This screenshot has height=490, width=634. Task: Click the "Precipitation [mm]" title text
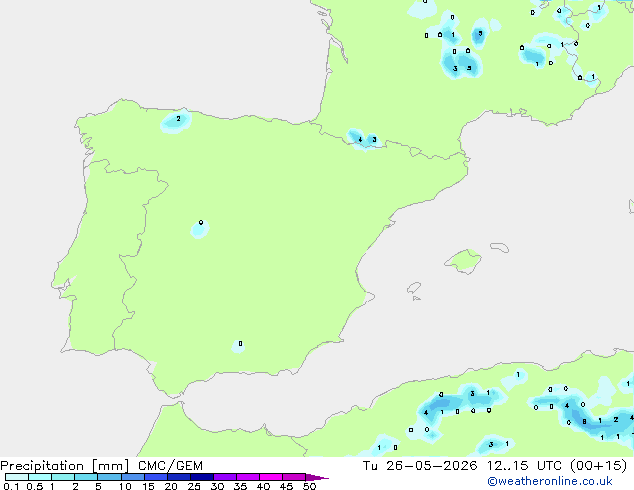coord(65,466)
